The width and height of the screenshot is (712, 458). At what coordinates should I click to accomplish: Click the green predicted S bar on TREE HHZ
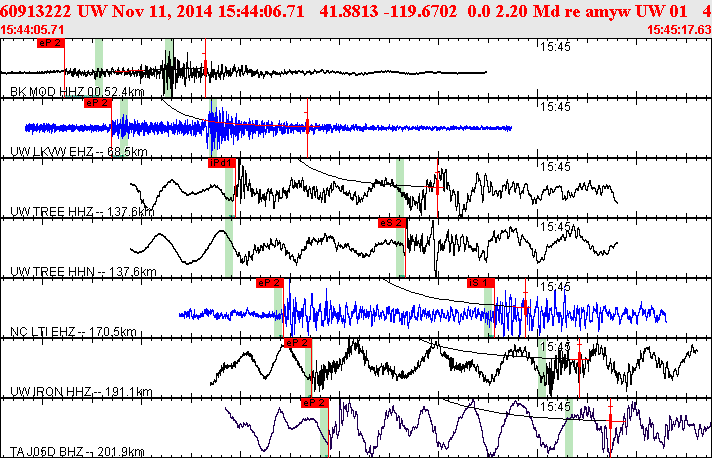400,188
